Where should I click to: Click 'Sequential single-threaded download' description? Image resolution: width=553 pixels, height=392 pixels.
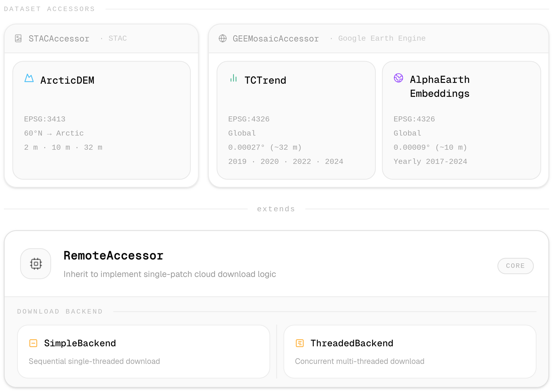[94, 361]
